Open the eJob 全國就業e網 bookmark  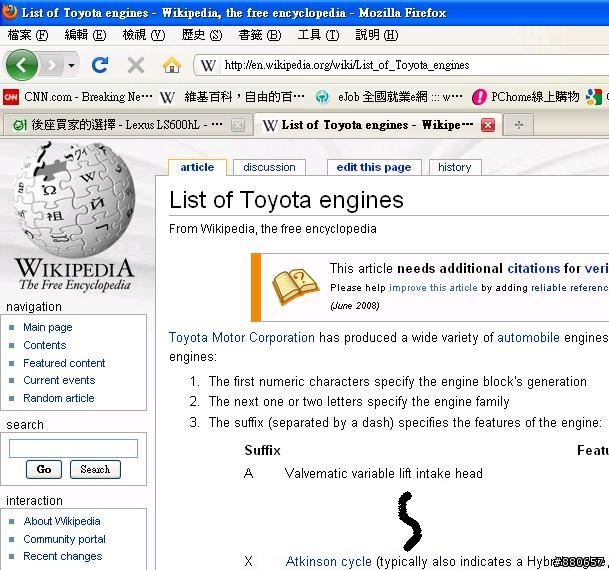click(388, 97)
